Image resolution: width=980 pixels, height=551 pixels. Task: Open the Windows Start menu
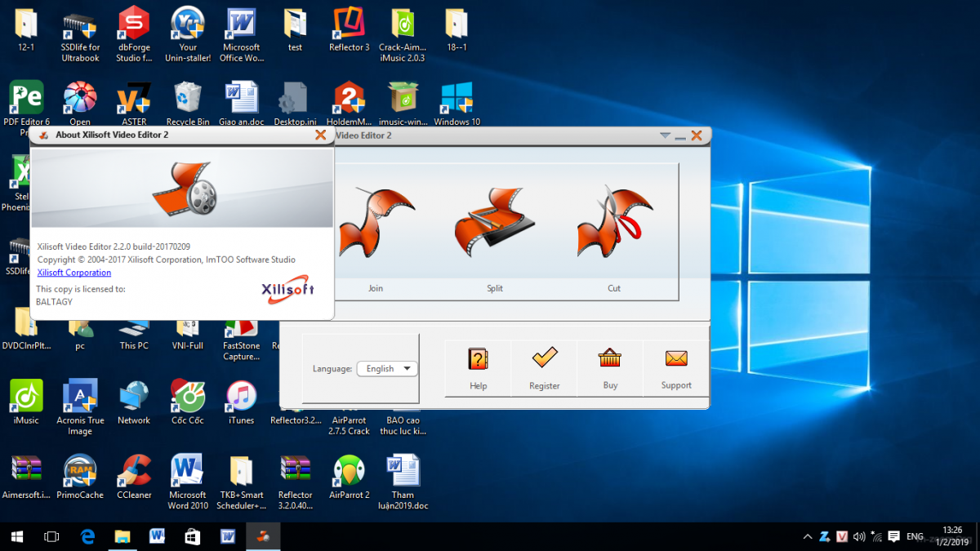(17, 536)
